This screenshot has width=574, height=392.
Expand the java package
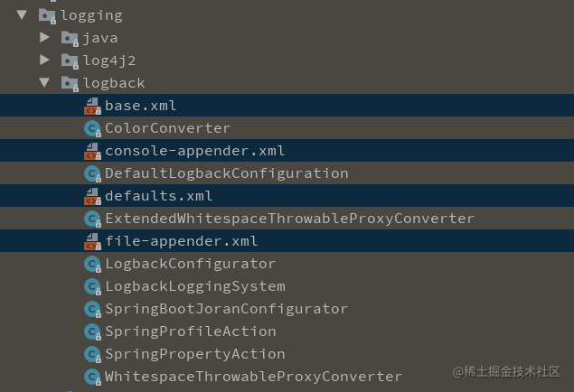[44, 38]
